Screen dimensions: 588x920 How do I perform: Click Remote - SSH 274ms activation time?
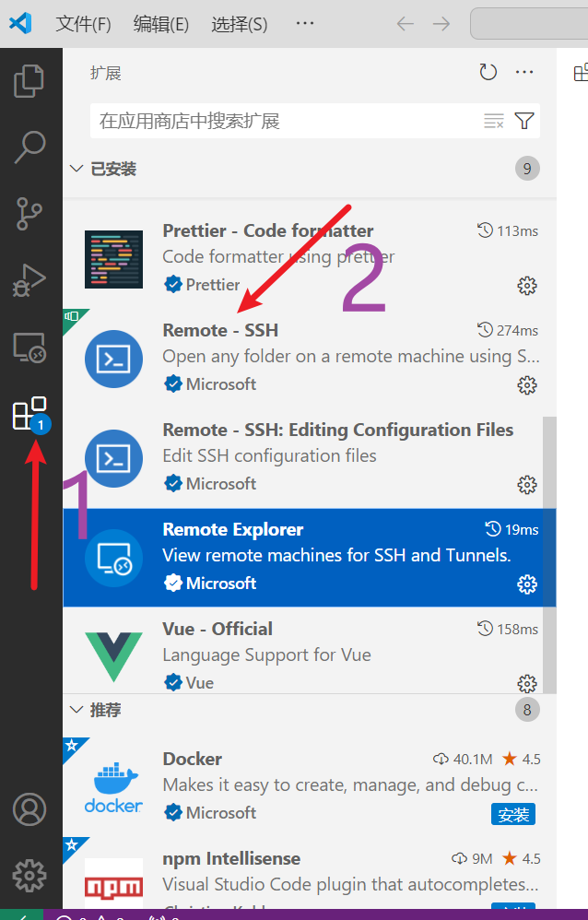[x=508, y=330]
